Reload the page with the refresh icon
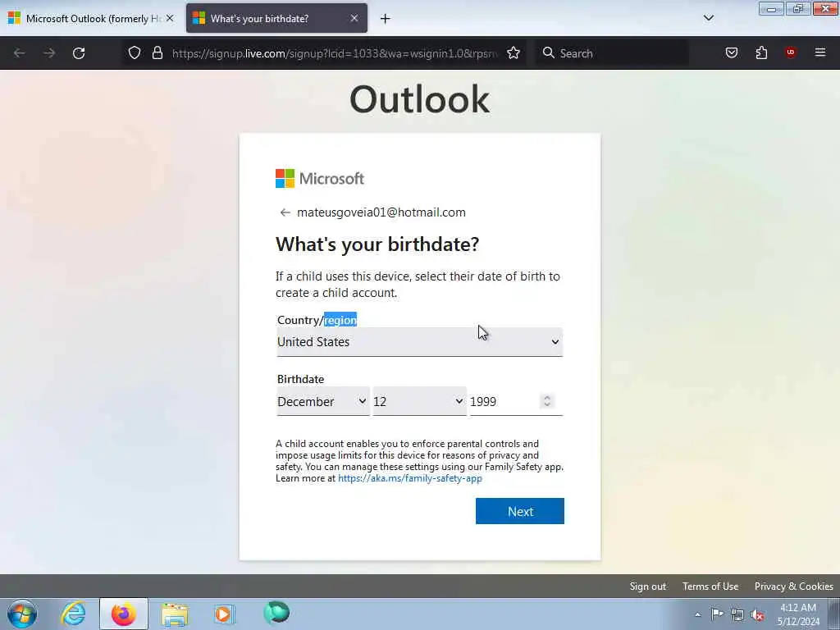 (79, 53)
